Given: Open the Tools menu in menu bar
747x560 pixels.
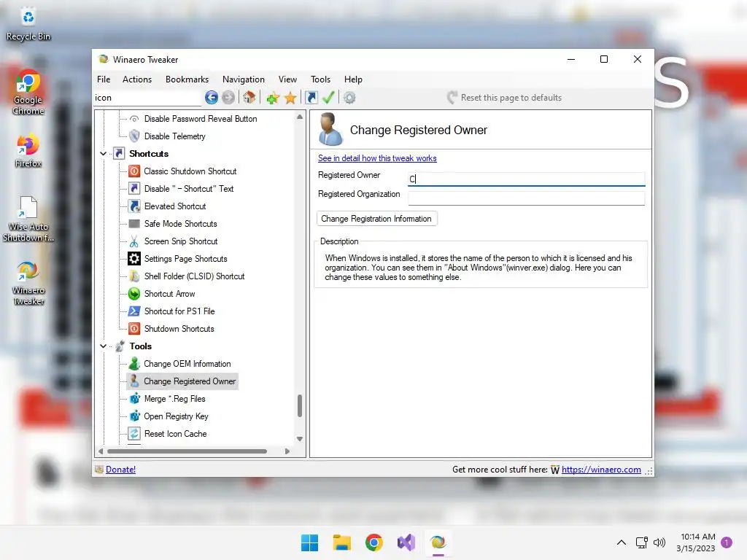Looking at the screenshot, I should coord(321,79).
